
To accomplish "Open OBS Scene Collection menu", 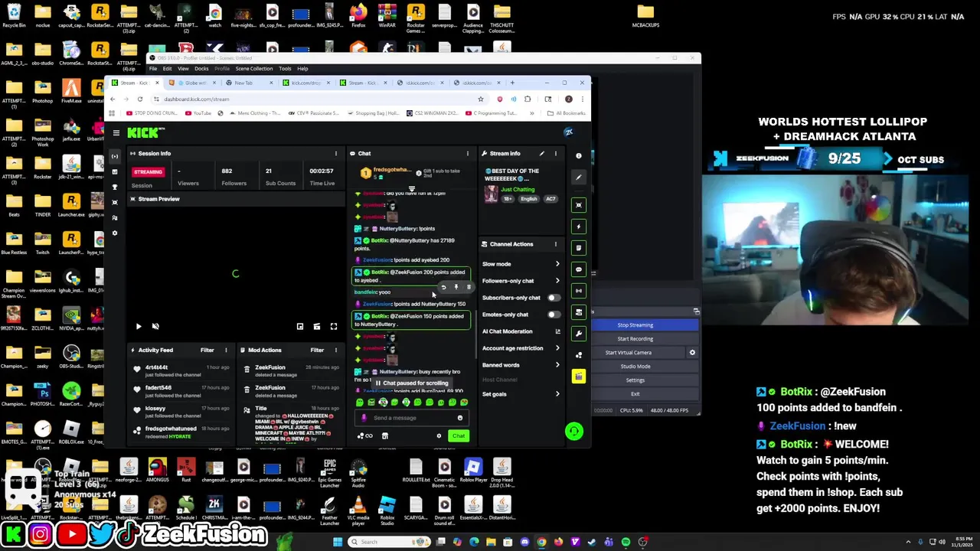I will pyautogui.click(x=253, y=69).
